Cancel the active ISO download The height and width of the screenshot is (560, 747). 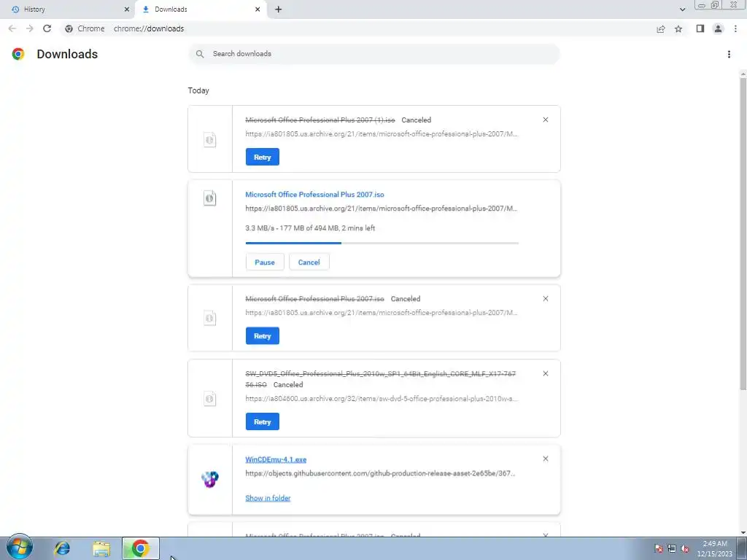click(309, 262)
